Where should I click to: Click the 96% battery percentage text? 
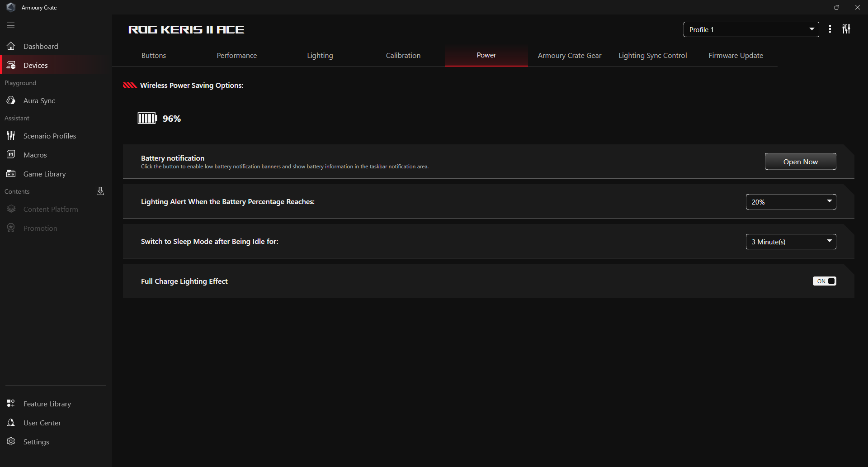click(172, 119)
